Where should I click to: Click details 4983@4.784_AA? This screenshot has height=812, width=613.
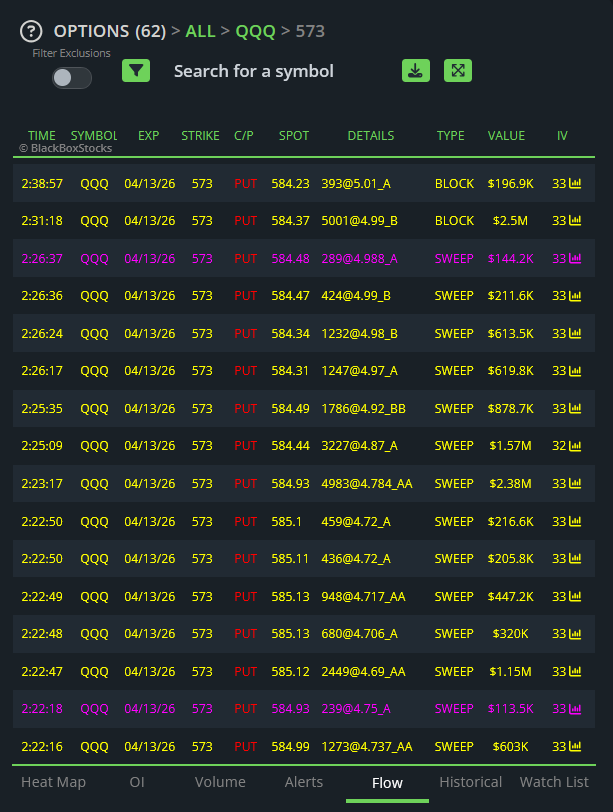pos(367,484)
